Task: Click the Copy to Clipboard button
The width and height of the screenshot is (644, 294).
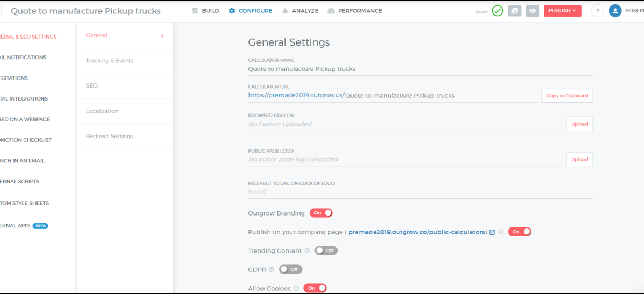Action: tap(567, 96)
